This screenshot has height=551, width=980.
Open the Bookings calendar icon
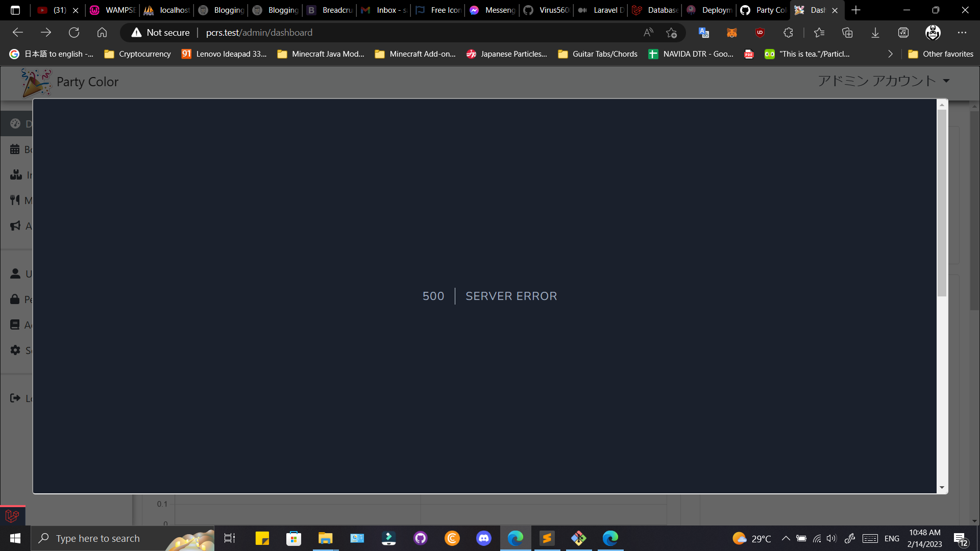(x=15, y=149)
